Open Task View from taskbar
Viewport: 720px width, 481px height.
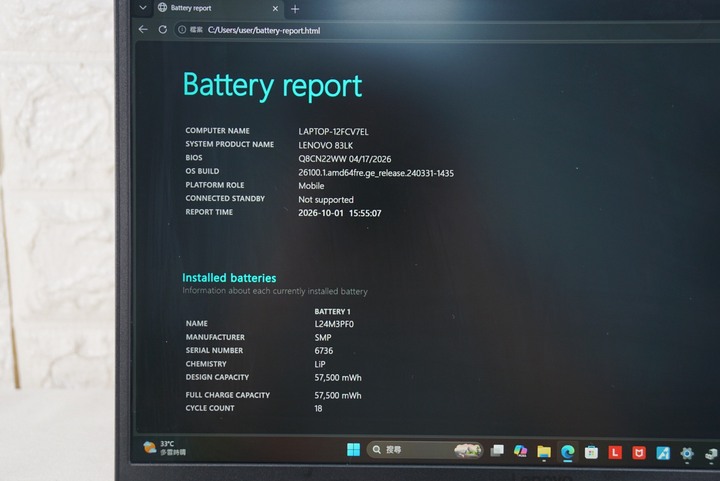tap(497, 451)
